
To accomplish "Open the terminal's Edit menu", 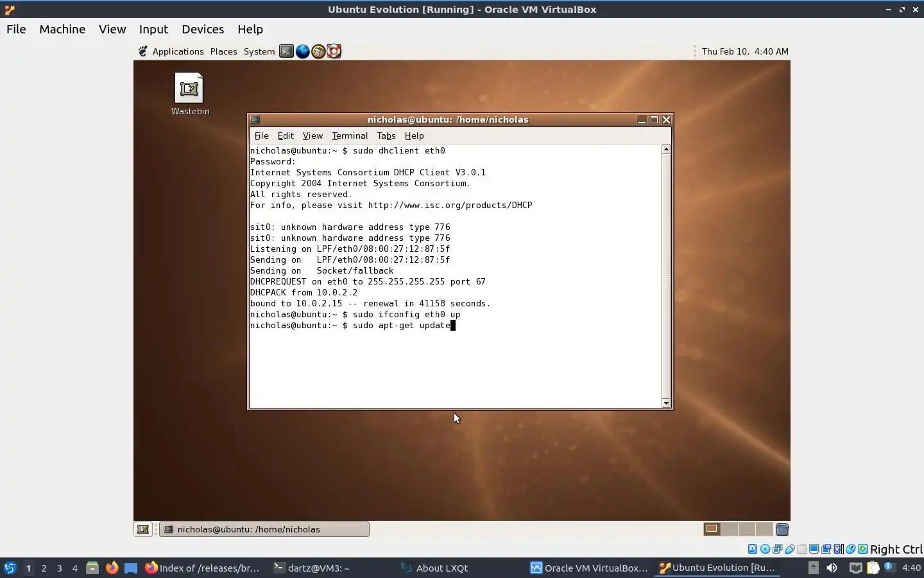I will [286, 136].
